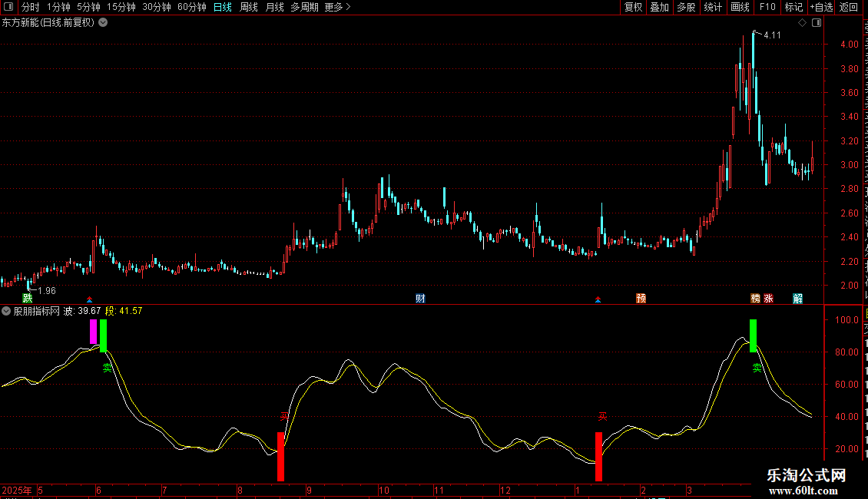868x499 pixels.
Task: Click the orange 预 forecast marker
Action: [x=641, y=299]
